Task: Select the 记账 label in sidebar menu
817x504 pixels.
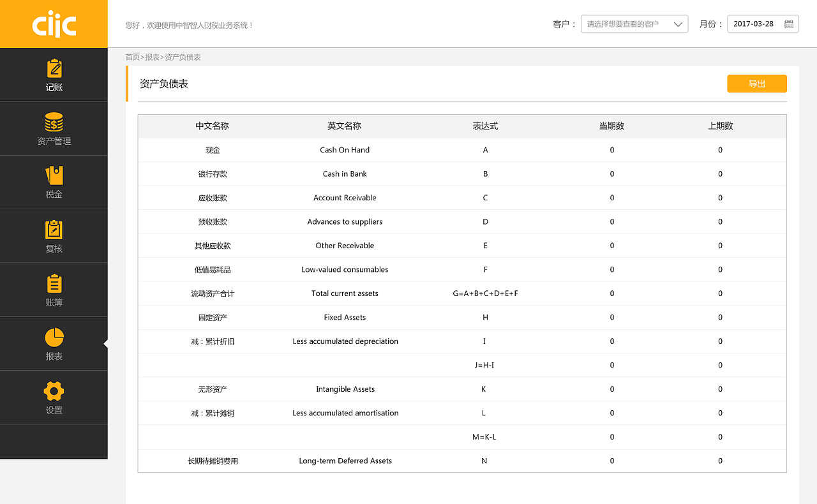Action: [54, 87]
